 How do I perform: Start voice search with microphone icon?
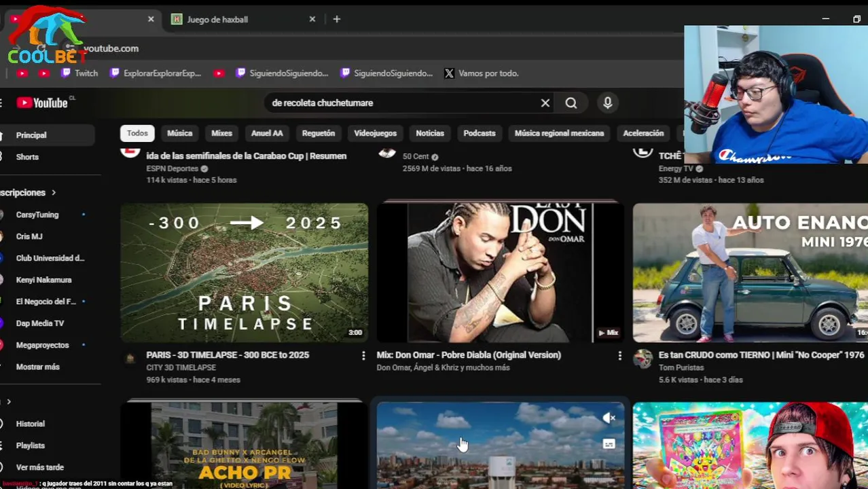(x=607, y=103)
